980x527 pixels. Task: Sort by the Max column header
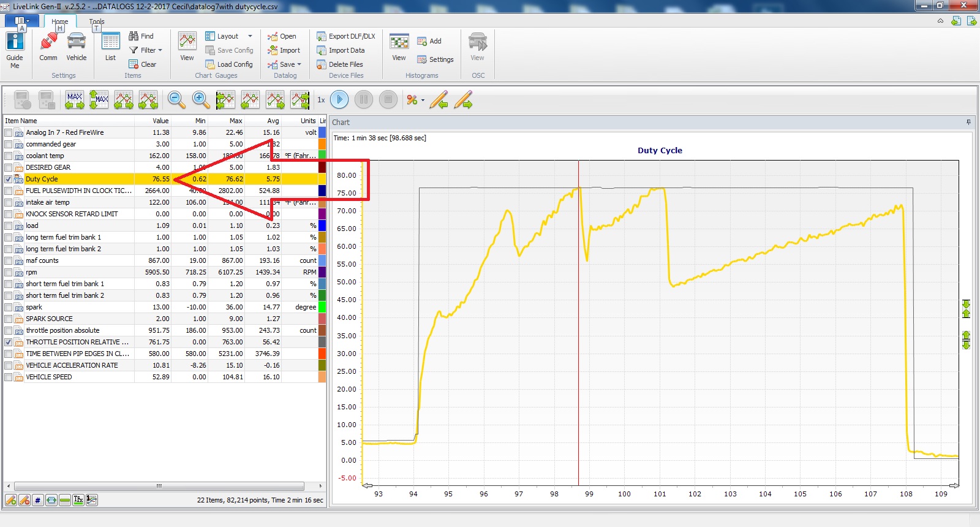226,121
